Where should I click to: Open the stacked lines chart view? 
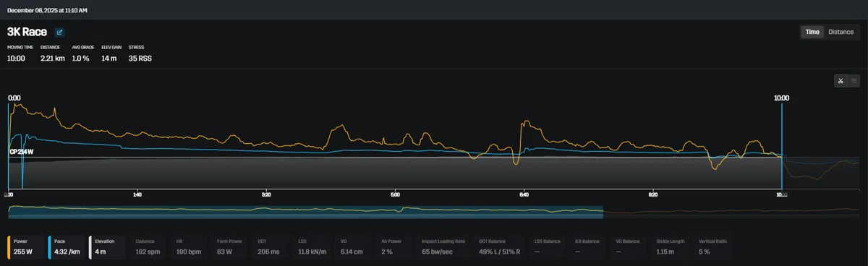[x=854, y=81]
